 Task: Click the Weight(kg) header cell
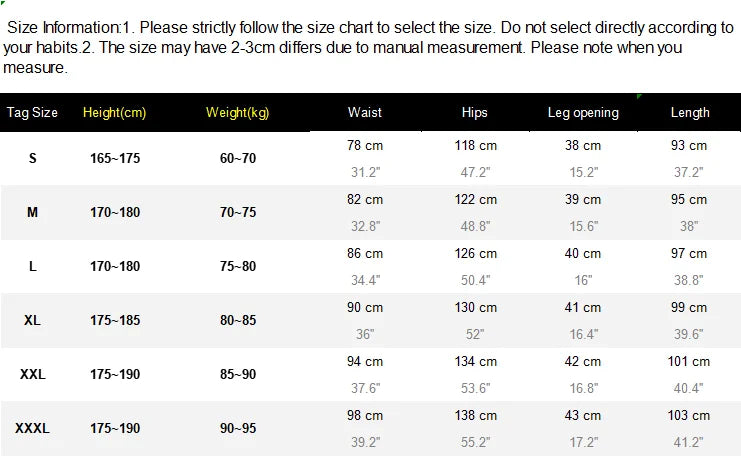[x=237, y=112]
